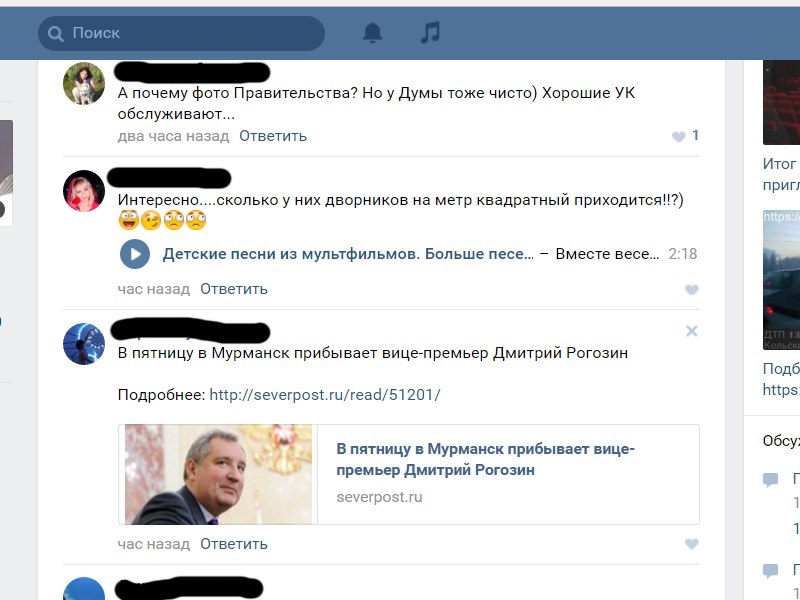Click the magnifier icon in search bar
This screenshot has width=800, height=600.
pos(56,34)
